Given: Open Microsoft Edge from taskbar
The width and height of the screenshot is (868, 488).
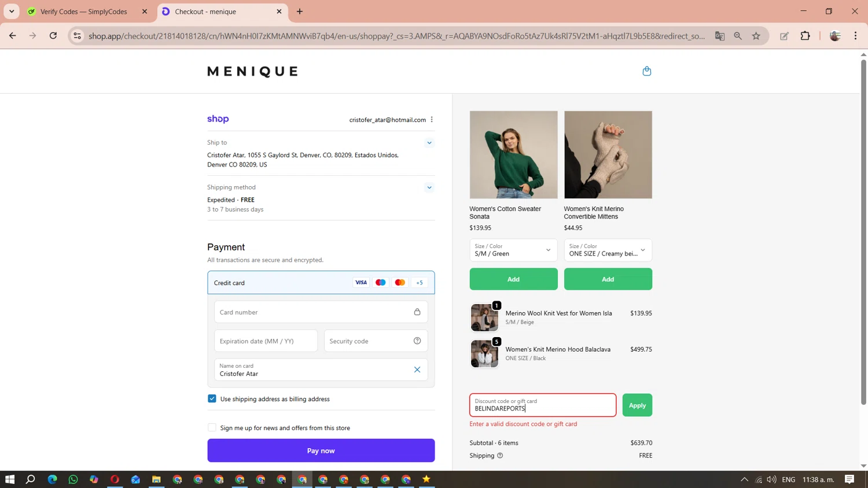Looking at the screenshot, I should click(52, 479).
